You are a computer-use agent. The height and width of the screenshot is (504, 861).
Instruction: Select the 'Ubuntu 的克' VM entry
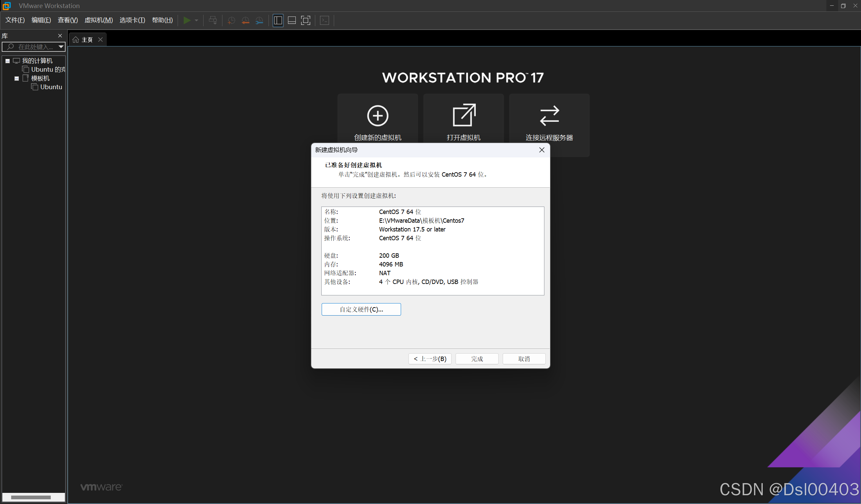48,69
